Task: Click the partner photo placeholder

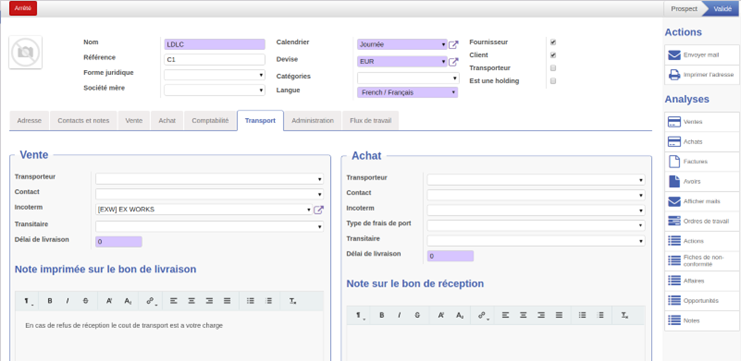Action: [x=25, y=52]
